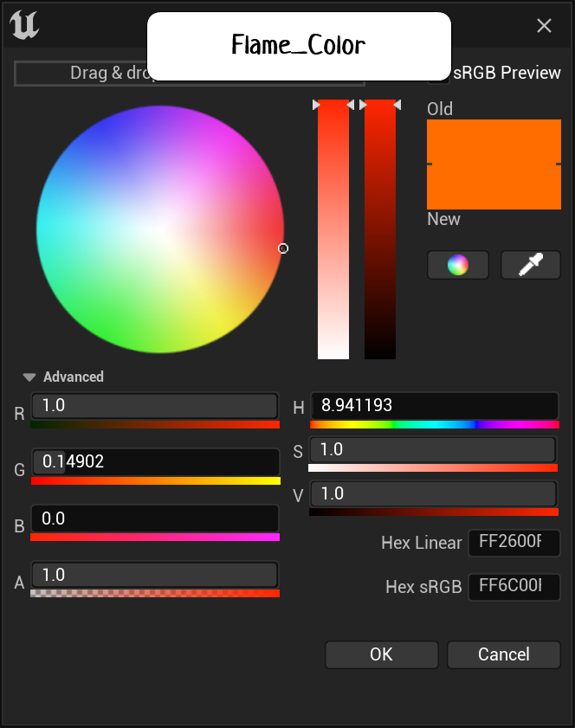The width and height of the screenshot is (575, 728).
Task: Select the V value field
Action: click(x=433, y=493)
